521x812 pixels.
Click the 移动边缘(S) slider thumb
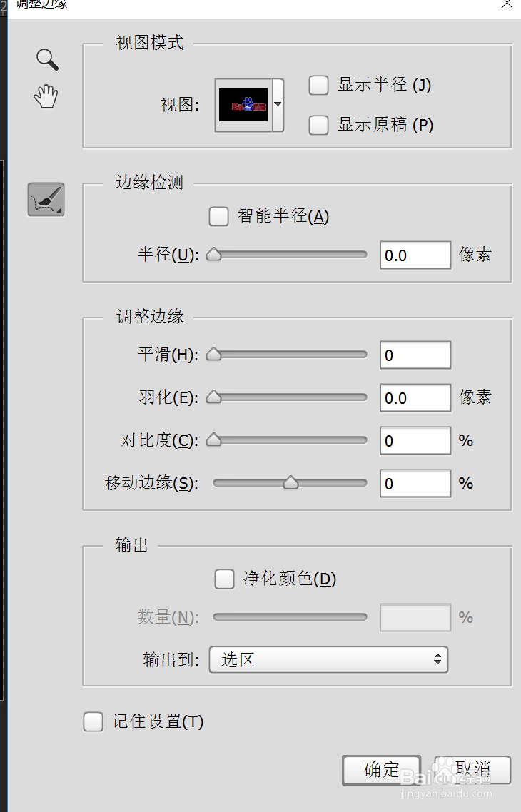point(291,482)
